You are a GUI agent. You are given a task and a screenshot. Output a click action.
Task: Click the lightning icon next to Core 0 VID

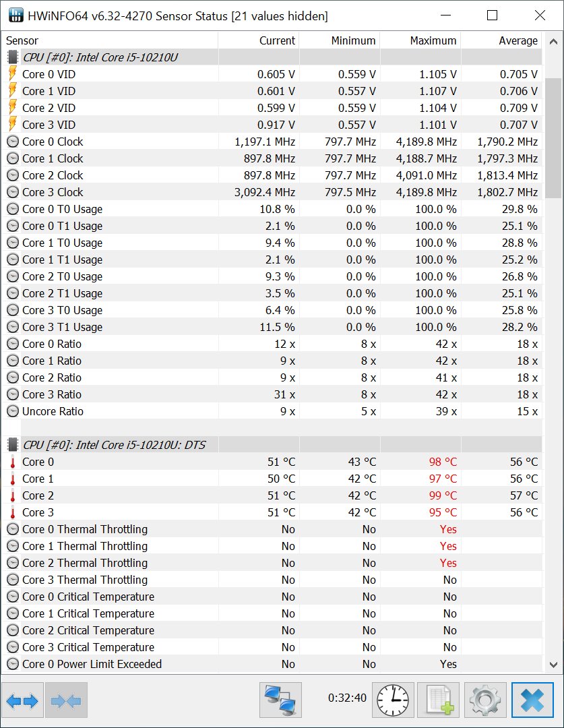[x=13, y=74]
